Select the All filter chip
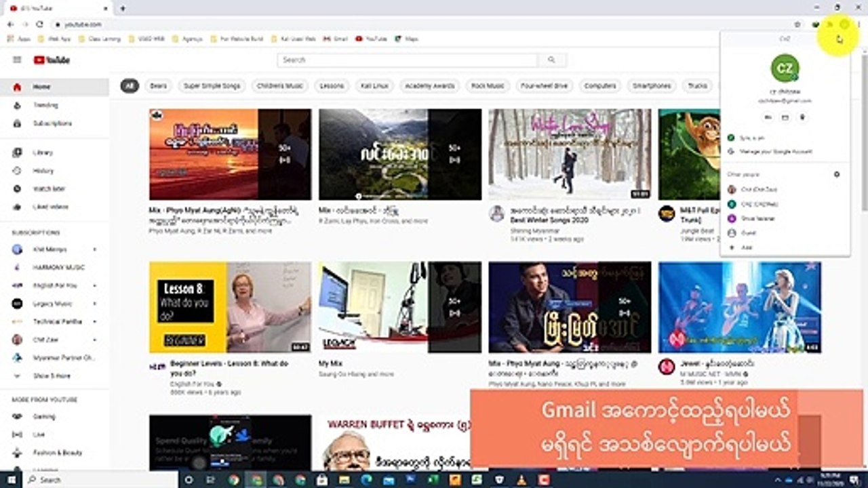This screenshot has width=868, height=488. point(130,86)
